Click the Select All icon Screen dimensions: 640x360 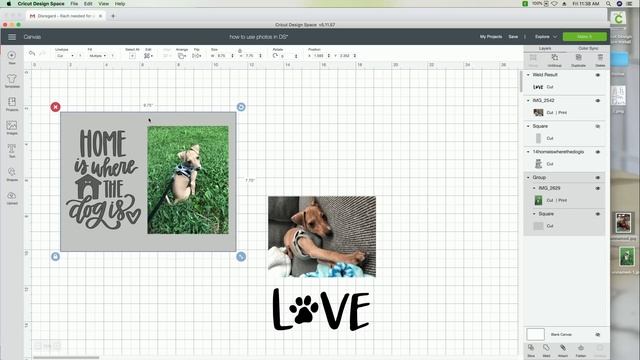[132, 56]
